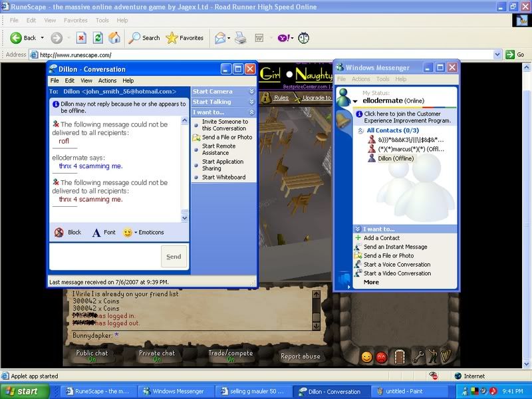
Task: Open the IE Search magnifier
Action: coord(144,38)
